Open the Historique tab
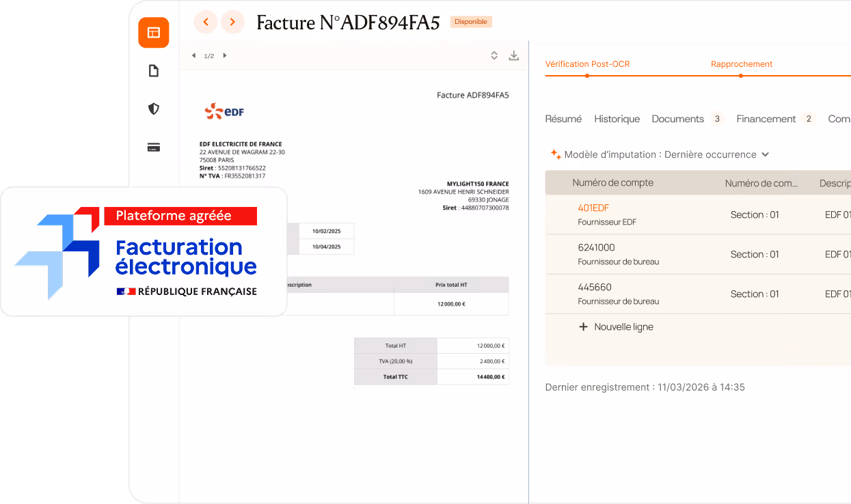This screenshot has height=504, width=851. (x=617, y=119)
